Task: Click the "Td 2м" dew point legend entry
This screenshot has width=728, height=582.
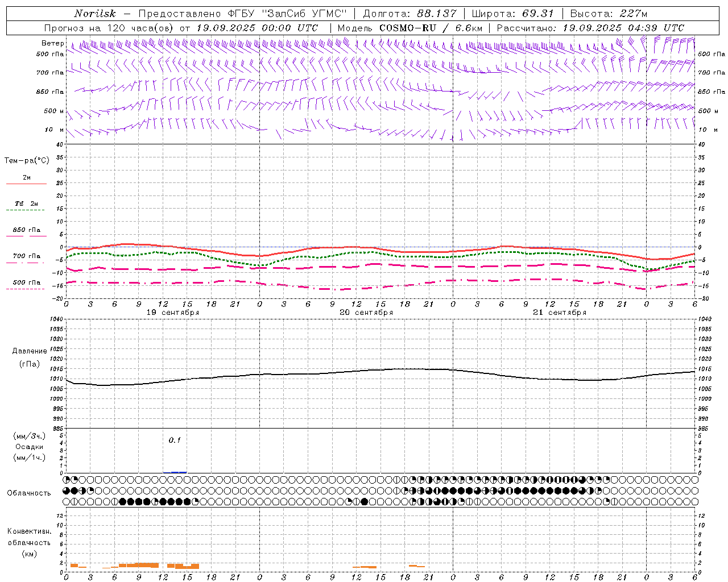Action: (26, 203)
